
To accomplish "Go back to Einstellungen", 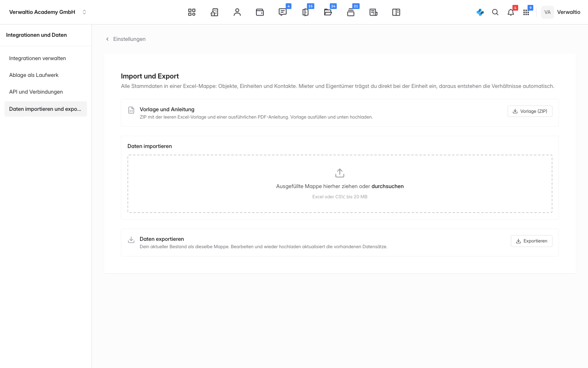I will [x=125, y=39].
